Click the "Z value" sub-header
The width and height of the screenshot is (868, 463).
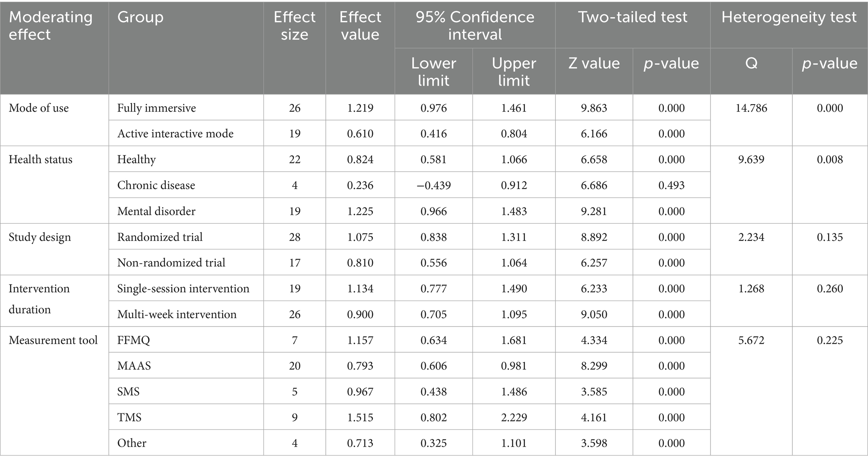(x=594, y=63)
